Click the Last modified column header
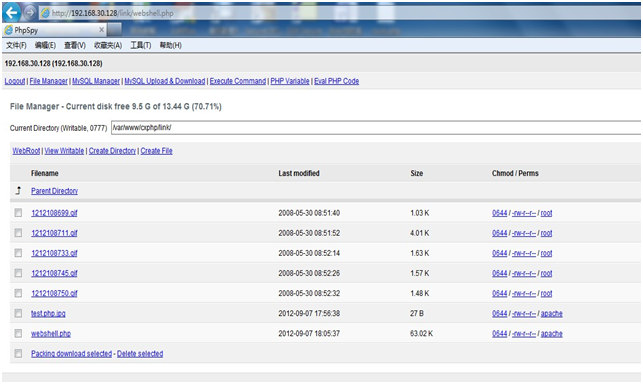Viewport: 643px width, 384px height. pyautogui.click(x=299, y=173)
